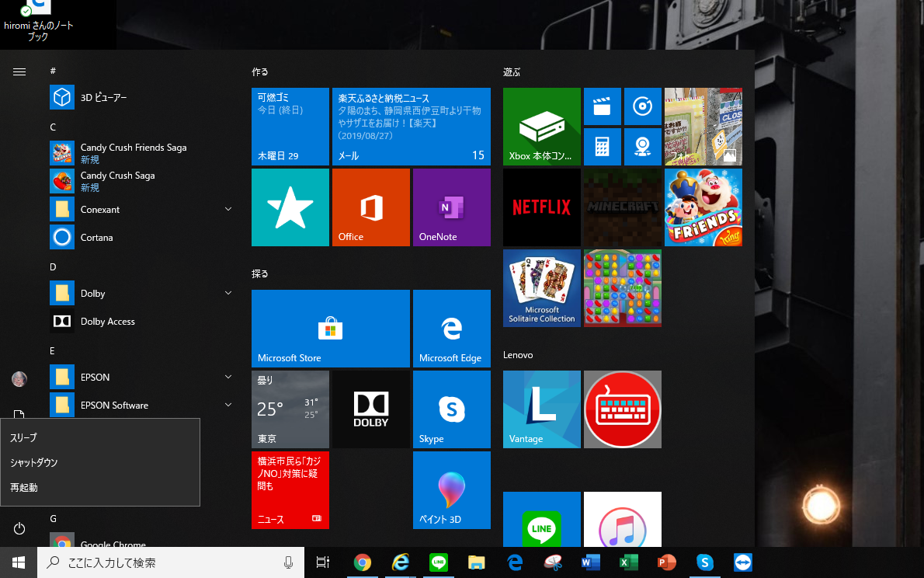Screen dimensions: 924x578
Task: Open the Candy Crush Friends tile
Action: coord(703,207)
